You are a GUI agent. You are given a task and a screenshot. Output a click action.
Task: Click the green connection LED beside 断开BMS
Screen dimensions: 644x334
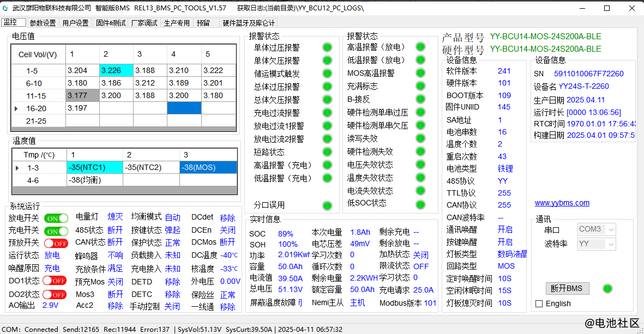(x=607, y=289)
